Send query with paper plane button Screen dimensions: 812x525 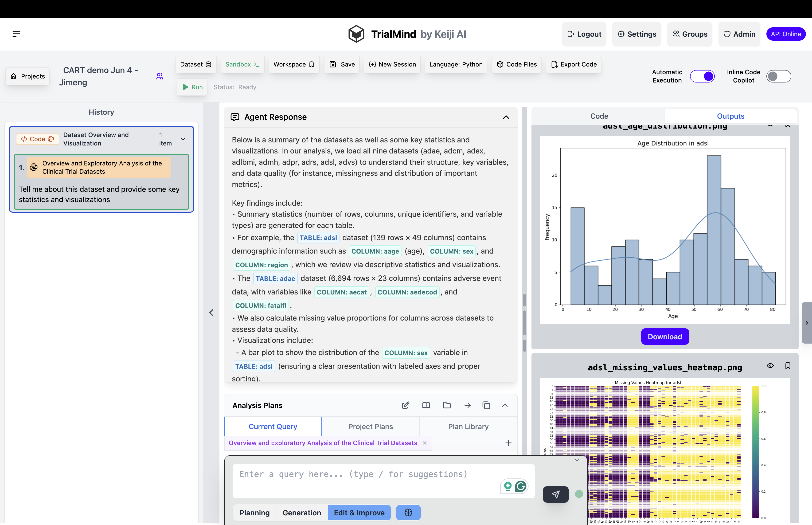coord(555,494)
